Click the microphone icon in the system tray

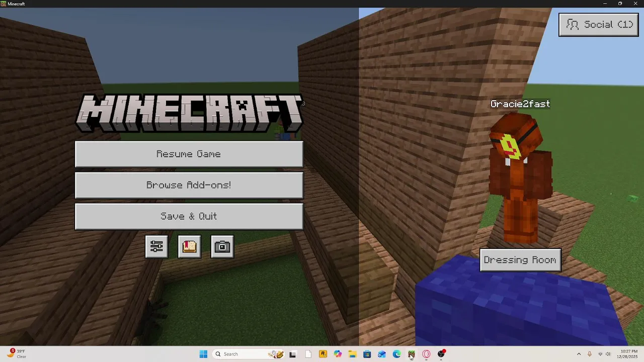point(590,354)
